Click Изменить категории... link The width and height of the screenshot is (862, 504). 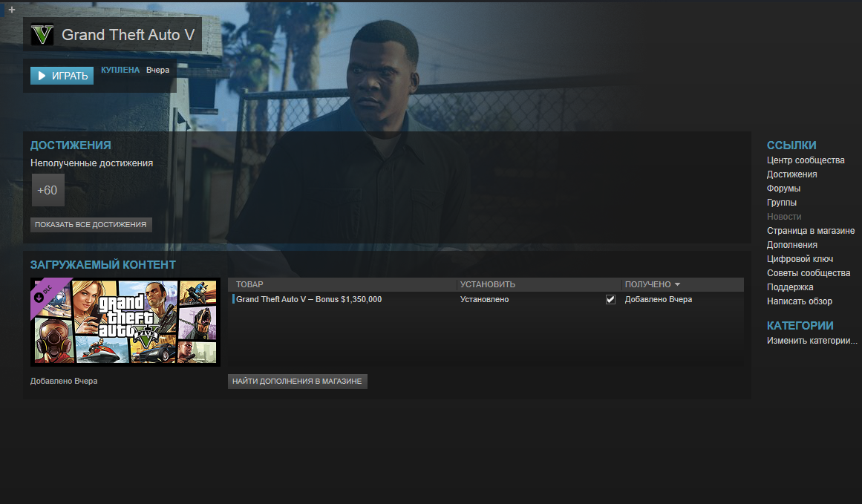[812, 341]
